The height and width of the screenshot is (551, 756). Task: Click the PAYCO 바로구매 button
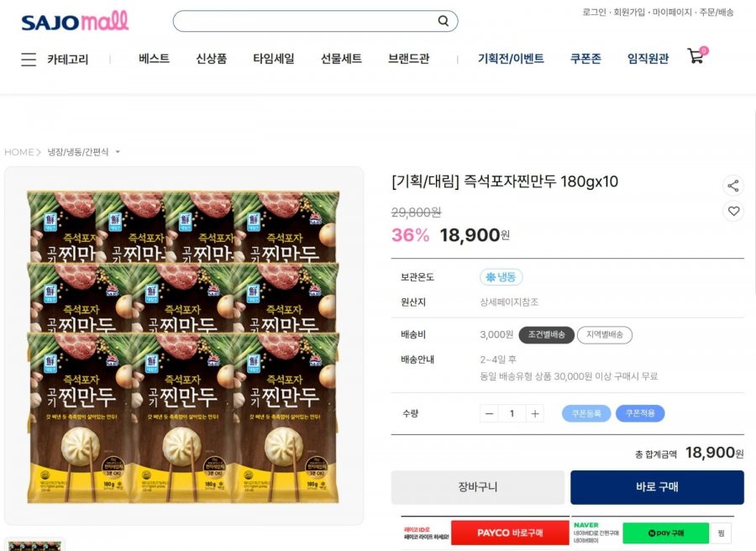tap(510, 533)
